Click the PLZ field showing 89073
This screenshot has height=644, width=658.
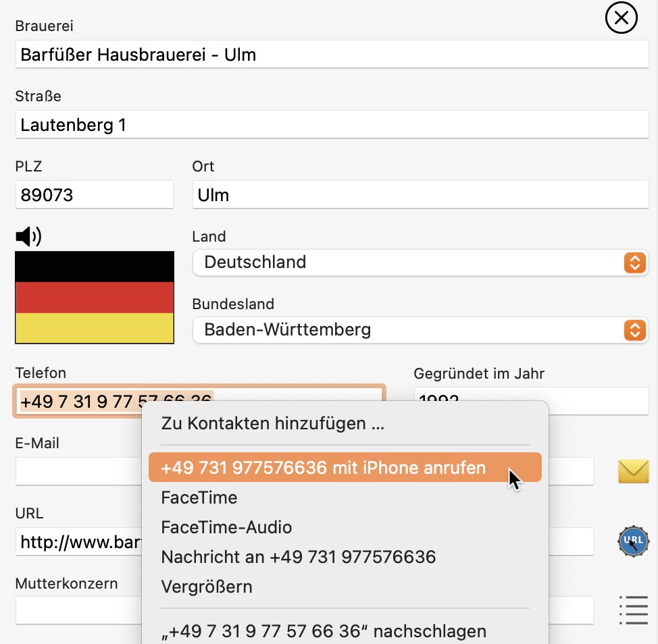click(x=95, y=194)
